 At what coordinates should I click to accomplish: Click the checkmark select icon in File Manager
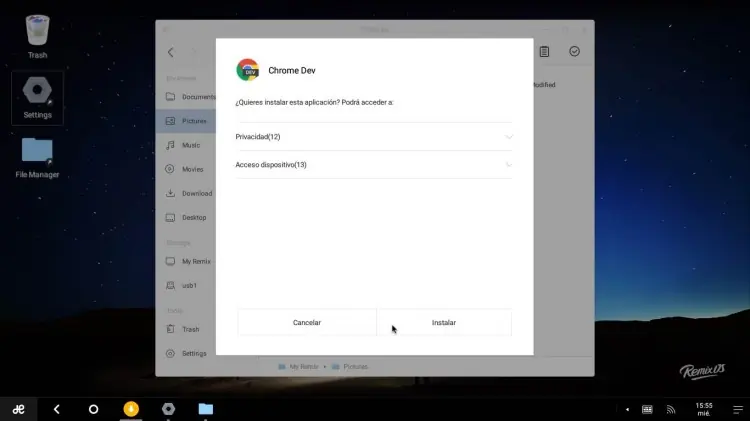pyautogui.click(x=574, y=51)
